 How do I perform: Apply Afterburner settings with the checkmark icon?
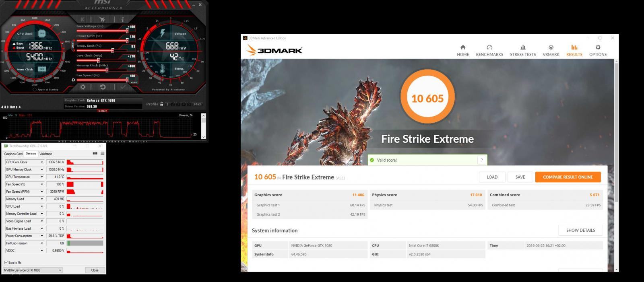point(123,87)
